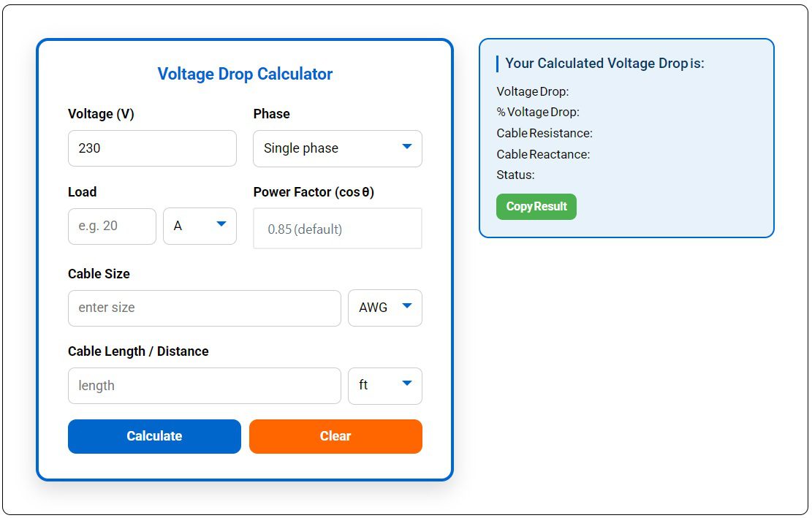The height and width of the screenshot is (518, 812).
Task: Click the Status label in results panel
Action: click(x=515, y=175)
